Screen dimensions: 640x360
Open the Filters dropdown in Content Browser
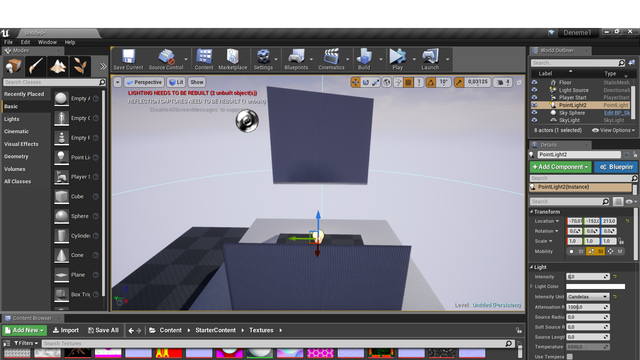(x=26, y=343)
